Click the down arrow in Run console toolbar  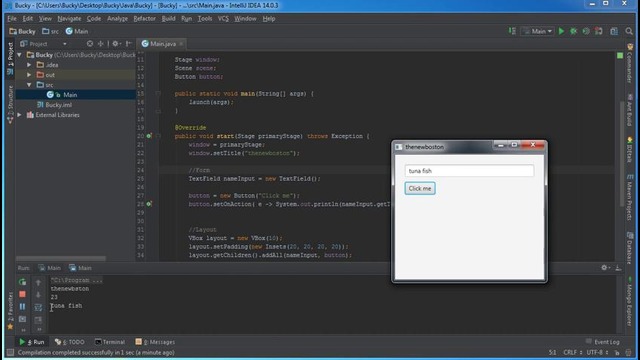tap(38, 294)
